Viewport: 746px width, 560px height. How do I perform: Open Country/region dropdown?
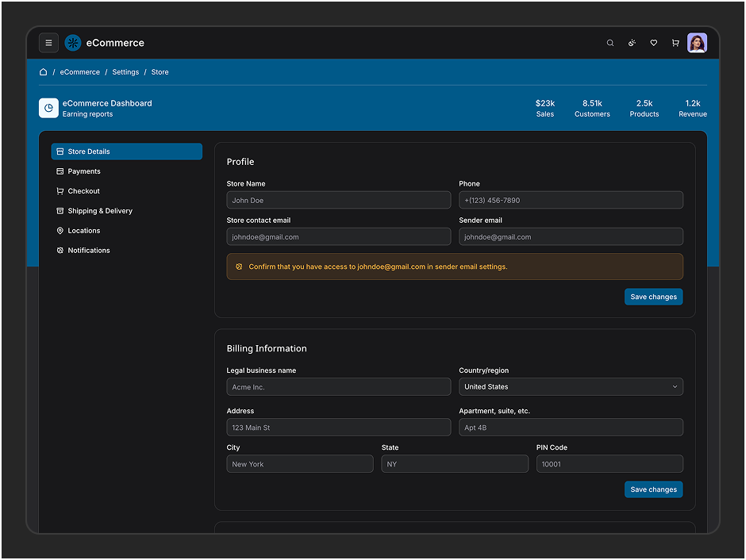(571, 387)
